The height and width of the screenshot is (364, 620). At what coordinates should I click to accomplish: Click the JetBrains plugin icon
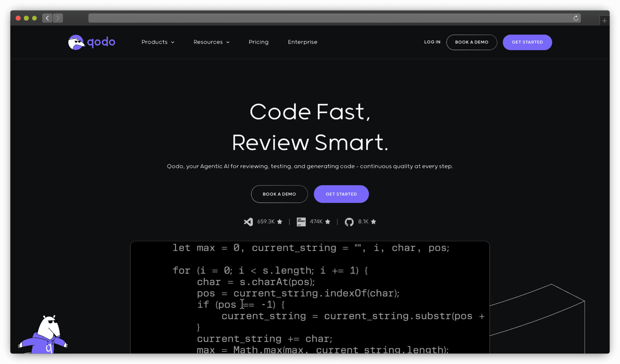(x=301, y=222)
